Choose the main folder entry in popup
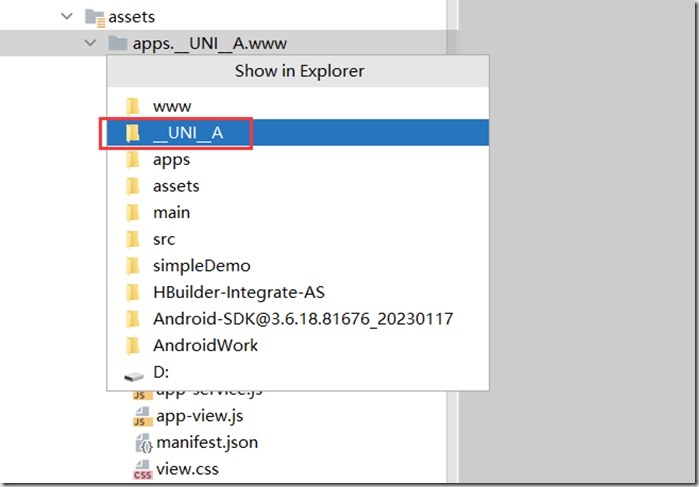Screen dimensions: 699x487 [x=171, y=212]
